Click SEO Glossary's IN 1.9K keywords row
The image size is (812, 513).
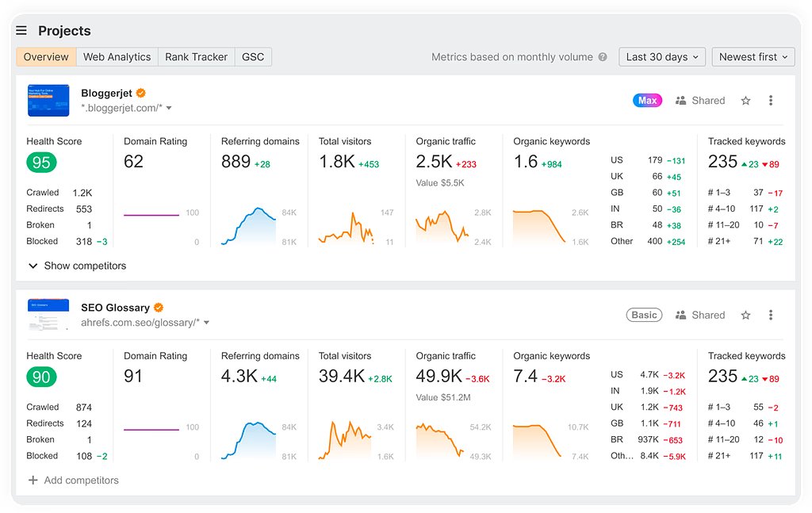tap(648, 391)
